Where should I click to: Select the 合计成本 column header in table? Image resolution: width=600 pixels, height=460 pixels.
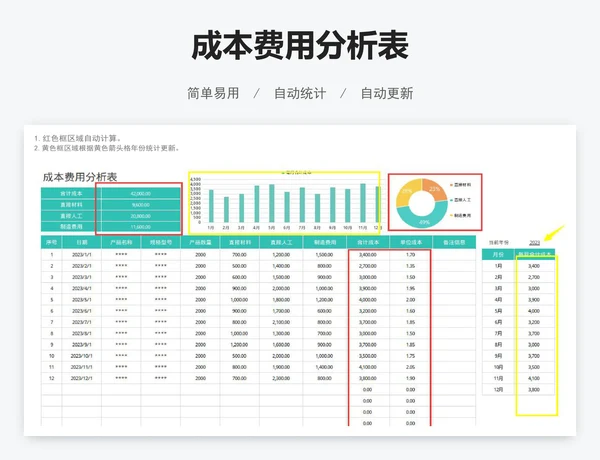[x=368, y=242]
